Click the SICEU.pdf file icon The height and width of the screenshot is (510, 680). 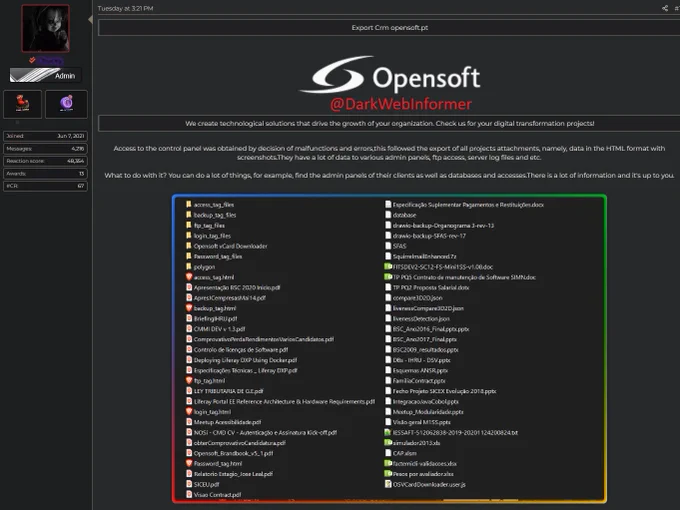(x=189, y=484)
